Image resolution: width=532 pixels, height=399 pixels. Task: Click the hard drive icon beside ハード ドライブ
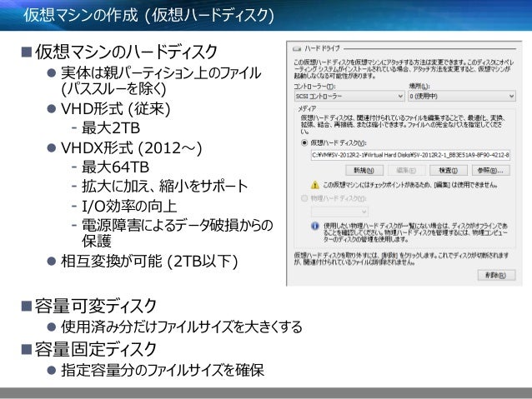297,49
